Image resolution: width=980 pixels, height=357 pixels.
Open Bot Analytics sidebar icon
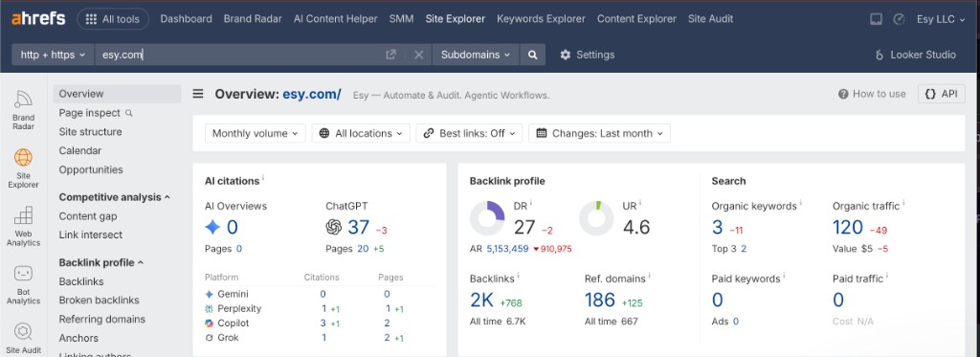[23, 284]
